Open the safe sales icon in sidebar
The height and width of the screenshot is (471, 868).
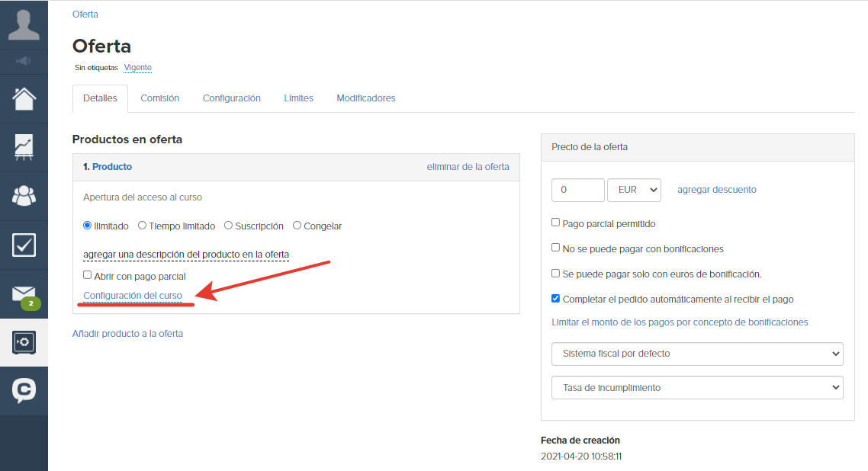(x=24, y=343)
